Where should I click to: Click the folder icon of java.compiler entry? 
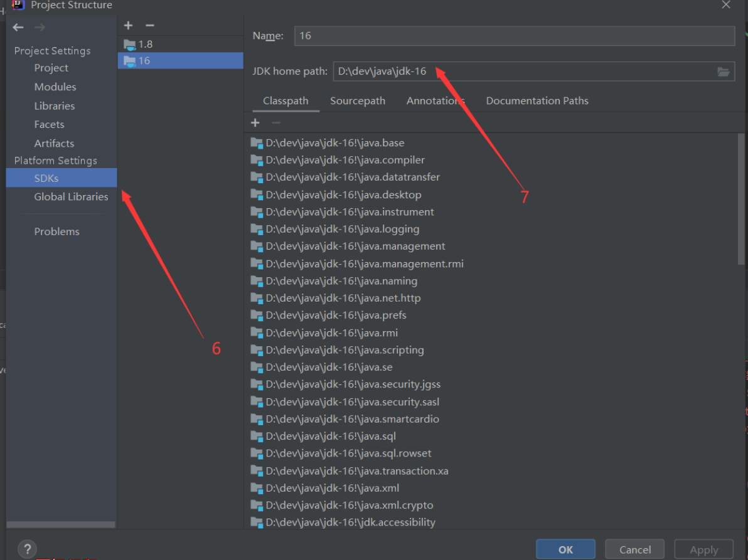(x=257, y=160)
